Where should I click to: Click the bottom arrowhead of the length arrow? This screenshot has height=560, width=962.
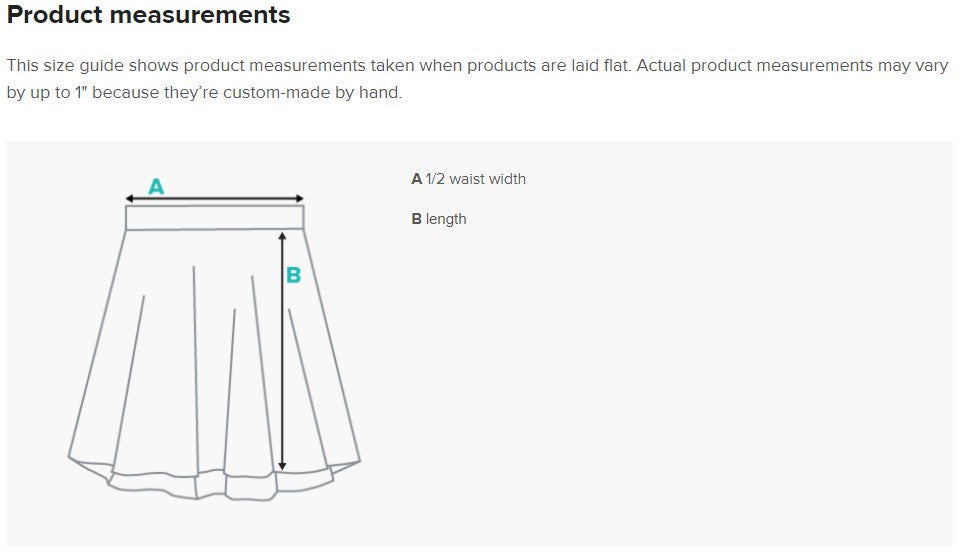point(283,465)
